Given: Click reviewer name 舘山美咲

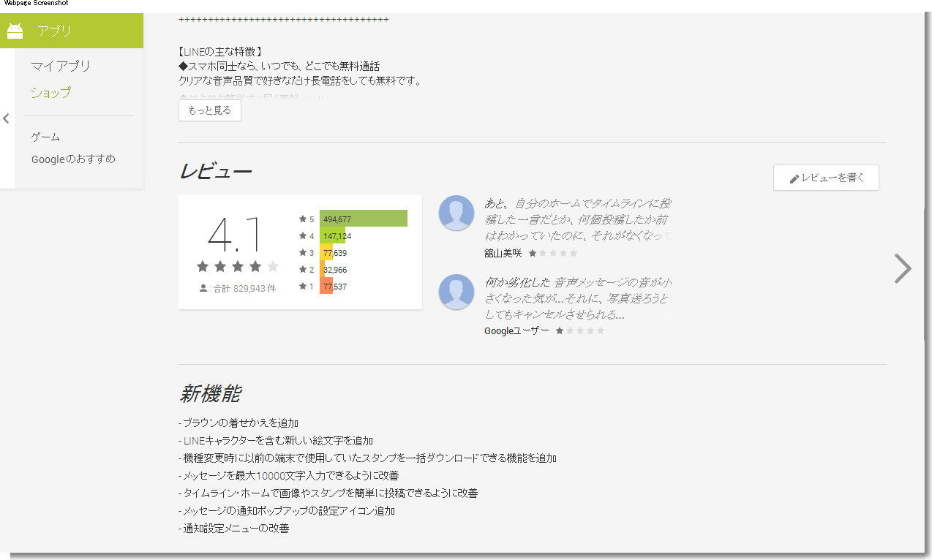Looking at the screenshot, I should (503, 253).
